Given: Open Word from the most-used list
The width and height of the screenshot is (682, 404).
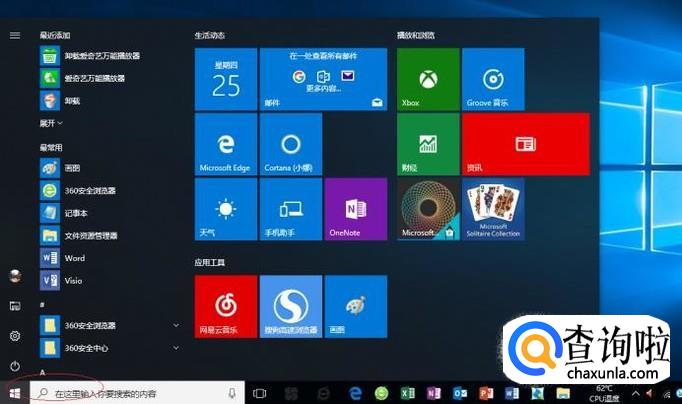Looking at the screenshot, I should [74, 257].
